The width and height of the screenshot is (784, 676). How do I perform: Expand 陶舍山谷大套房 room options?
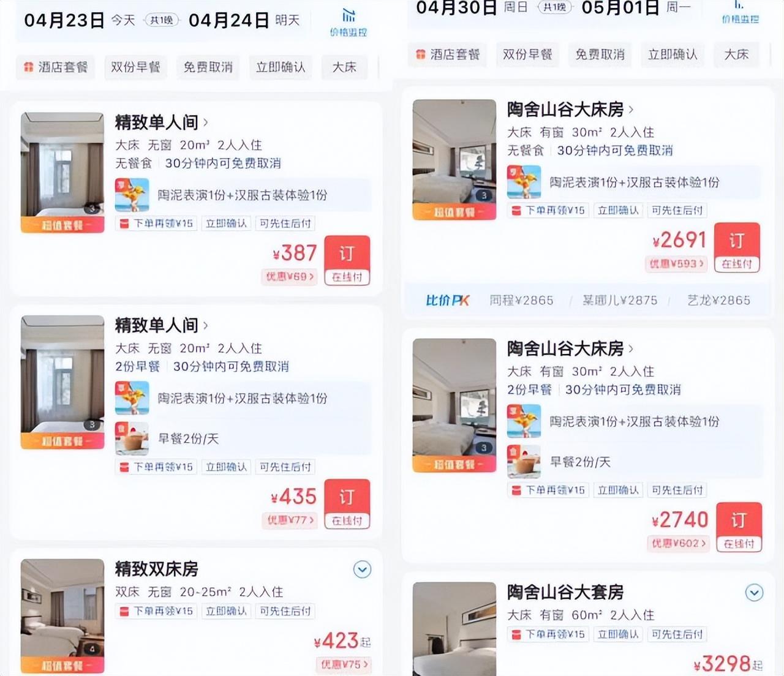(x=754, y=593)
